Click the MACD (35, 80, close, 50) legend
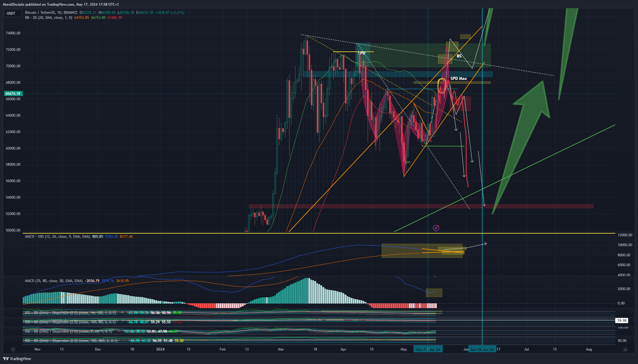Image resolution: width=638 pixels, height=364 pixels. click(54, 281)
